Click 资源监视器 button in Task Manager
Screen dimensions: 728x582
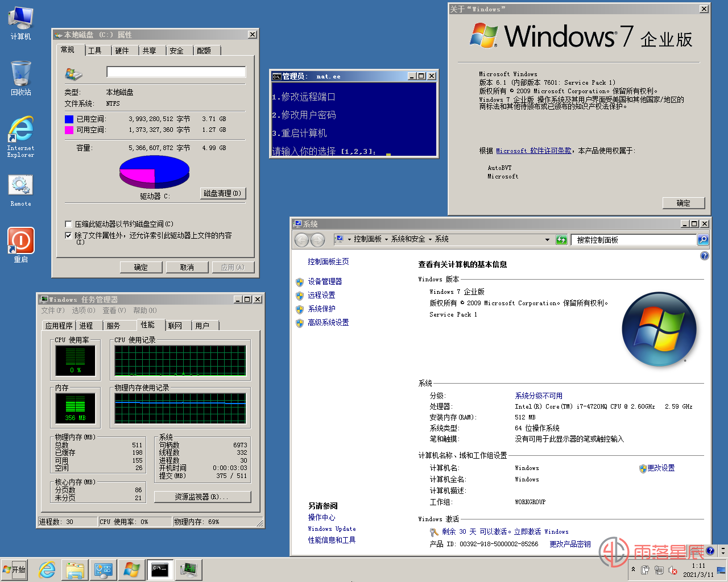[x=202, y=497]
